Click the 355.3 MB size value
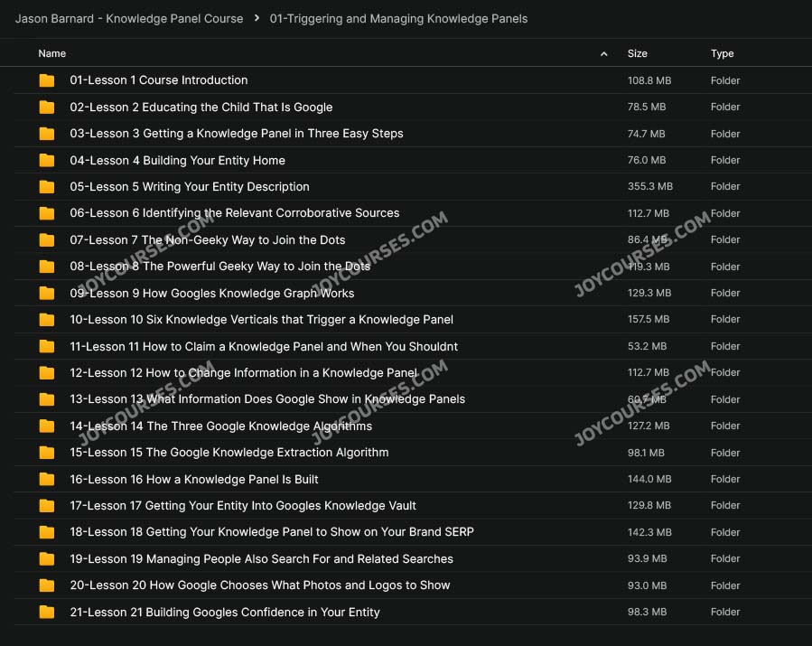 pyautogui.click(x=650, y=186)
